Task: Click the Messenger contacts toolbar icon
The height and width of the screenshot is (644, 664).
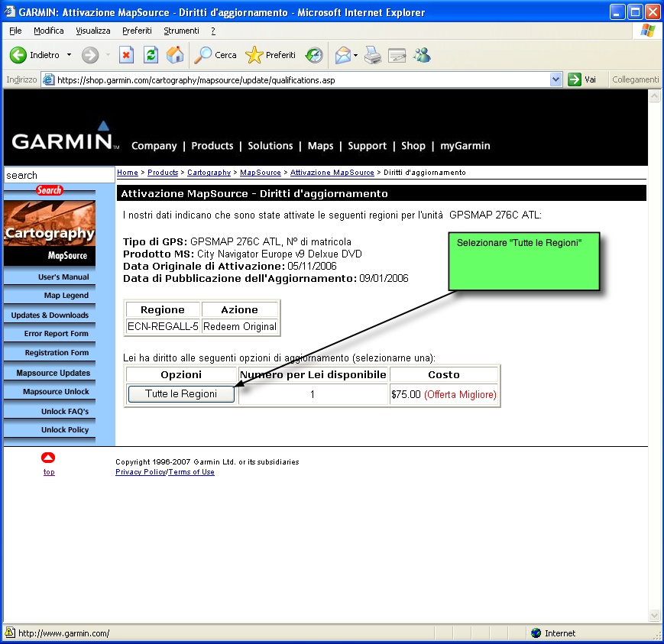Action: click(422, 55)
